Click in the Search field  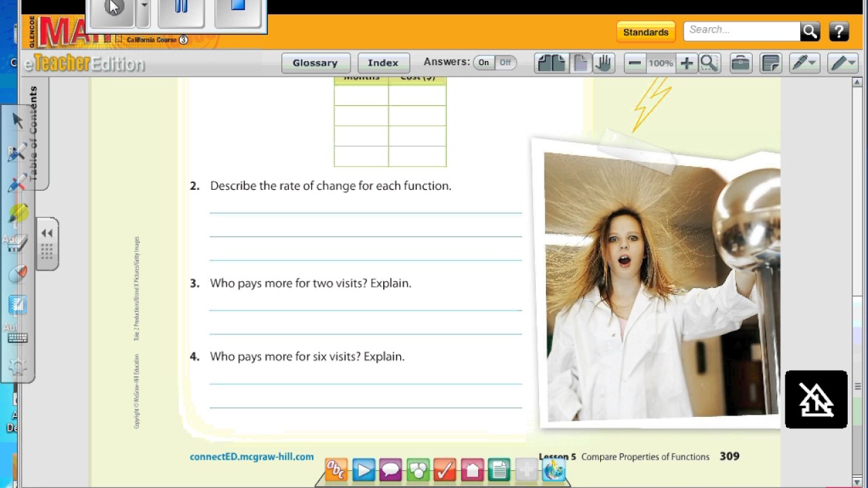coord(741,30)
